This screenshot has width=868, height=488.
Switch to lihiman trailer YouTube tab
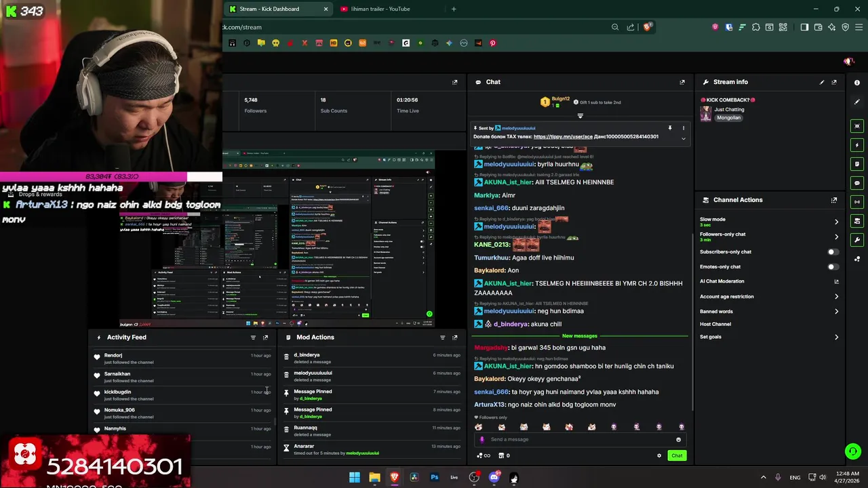pos(381,9)
